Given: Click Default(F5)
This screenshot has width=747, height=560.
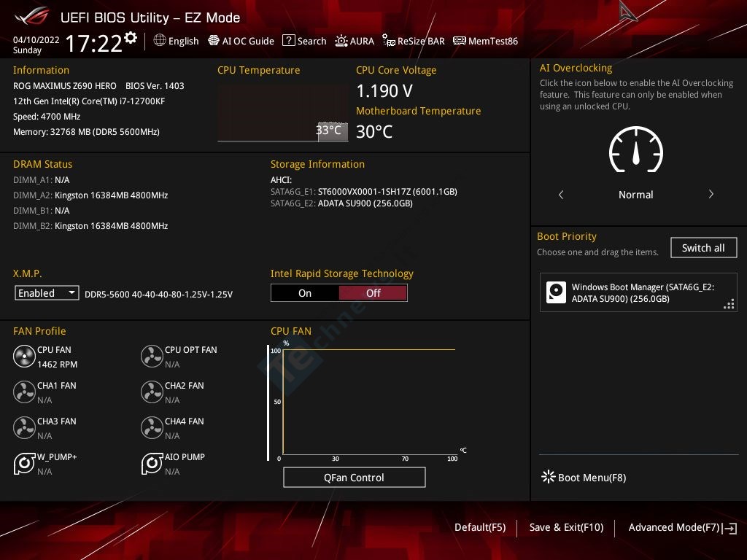Looking at the screenshot, I should (x=480, y=528).
